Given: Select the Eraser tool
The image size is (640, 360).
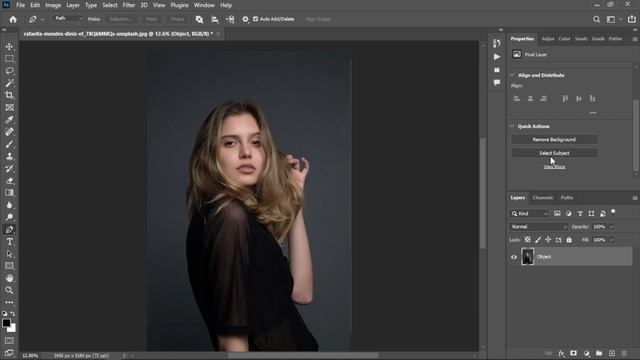Looking at the screenshot, I should (9, 181).
